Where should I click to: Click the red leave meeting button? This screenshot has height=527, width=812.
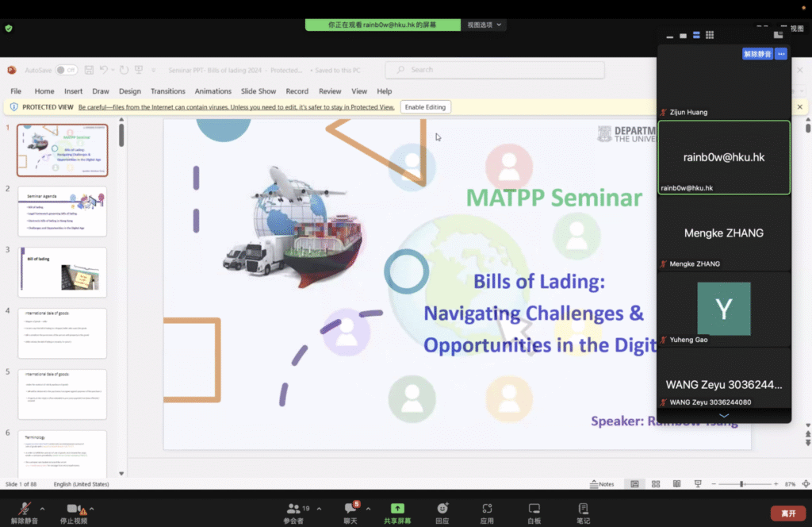788,514
